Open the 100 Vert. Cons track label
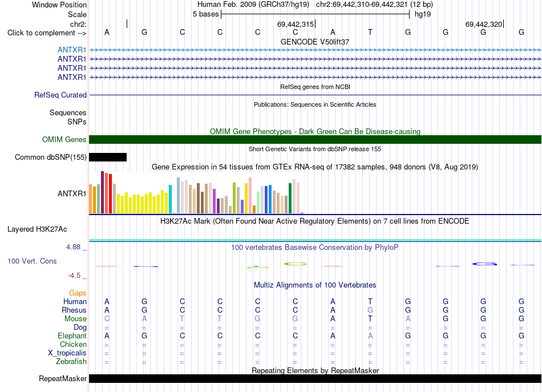Image resolution: width=542 pixels, height=392 pixels. (32, 261)
